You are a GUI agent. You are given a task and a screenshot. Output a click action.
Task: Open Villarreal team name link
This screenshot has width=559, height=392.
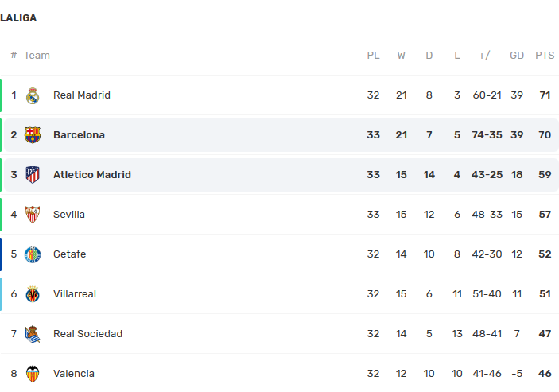75,294
